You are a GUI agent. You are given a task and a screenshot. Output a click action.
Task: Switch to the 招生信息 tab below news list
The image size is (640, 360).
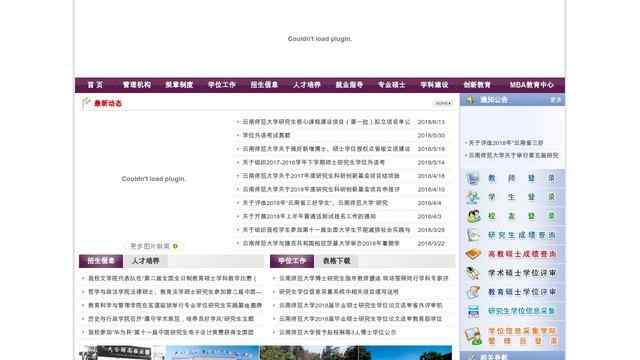click(101, 261)
